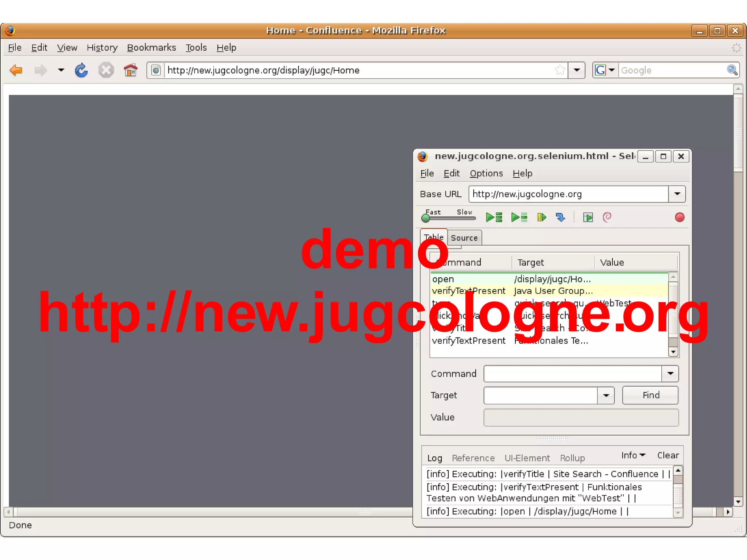The height and width of the screenshot is (560, 747).
Task: Click the Target column header
Action: point(553,262)
